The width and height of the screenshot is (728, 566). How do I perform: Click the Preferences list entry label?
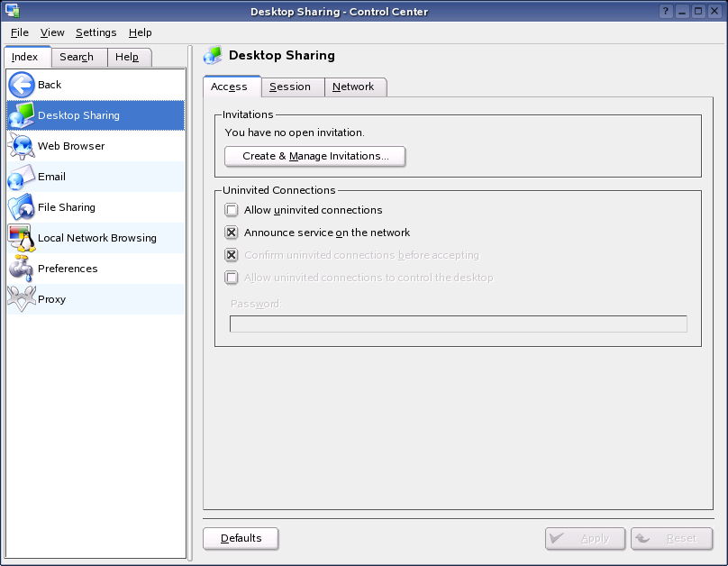(x=68, y=269)
